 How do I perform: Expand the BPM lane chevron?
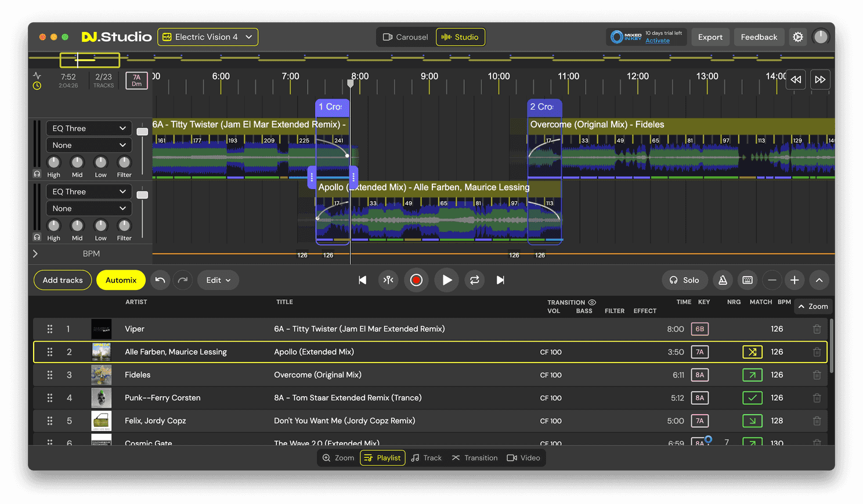click(x=35, y=253)
